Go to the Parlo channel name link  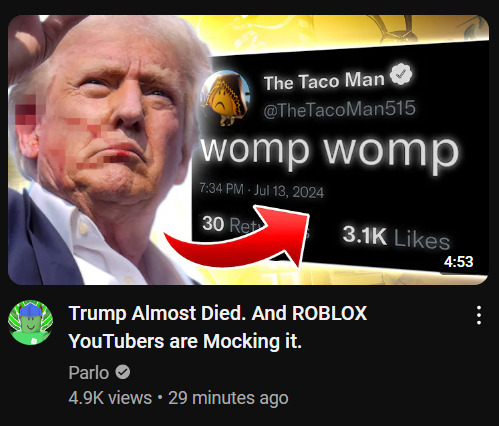pyautogui.click(x=89, y=372)
